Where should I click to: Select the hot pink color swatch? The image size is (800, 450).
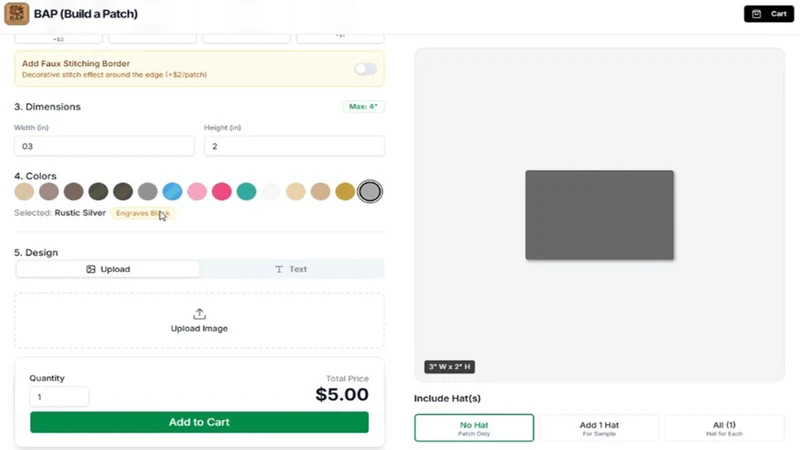click(221, 191)
